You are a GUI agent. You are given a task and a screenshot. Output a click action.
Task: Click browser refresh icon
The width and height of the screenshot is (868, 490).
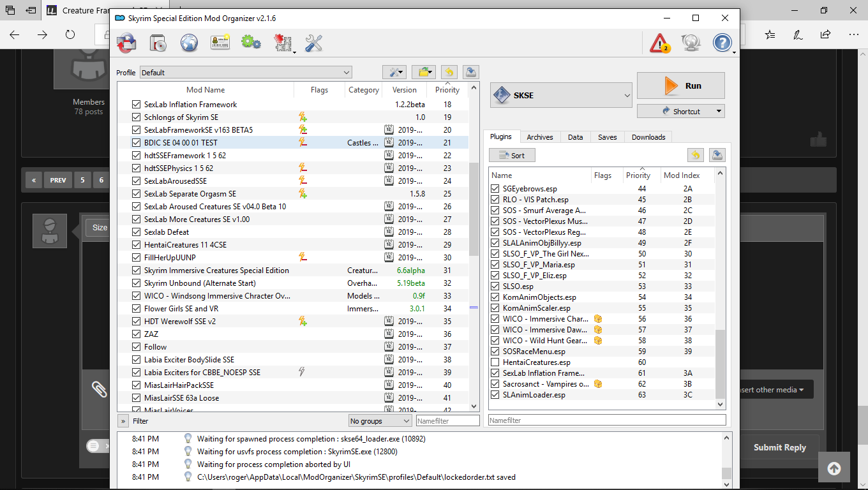pyautogui.click(x=70, y=35)
